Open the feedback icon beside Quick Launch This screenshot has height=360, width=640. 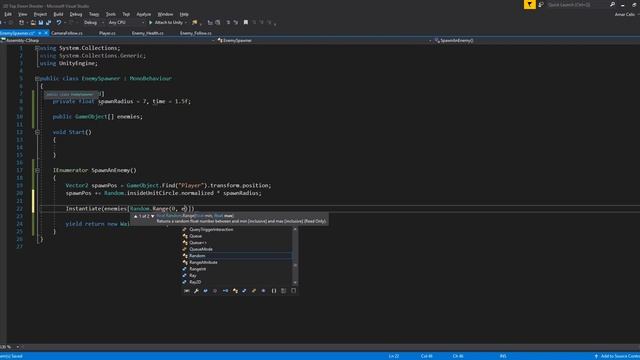(x=541, y=4)
